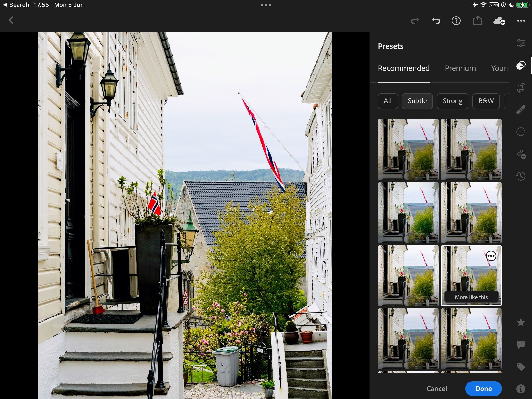Switch to the Yours tab
The width and height of the screenshot is (532, 399).
click(x=500, y=68)
